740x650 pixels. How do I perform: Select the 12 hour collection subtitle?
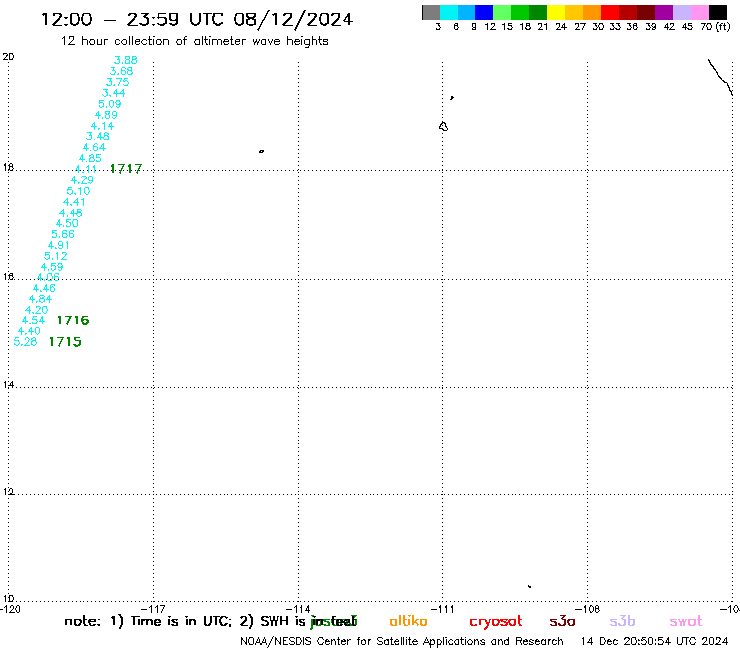click(x=194, y=41)
